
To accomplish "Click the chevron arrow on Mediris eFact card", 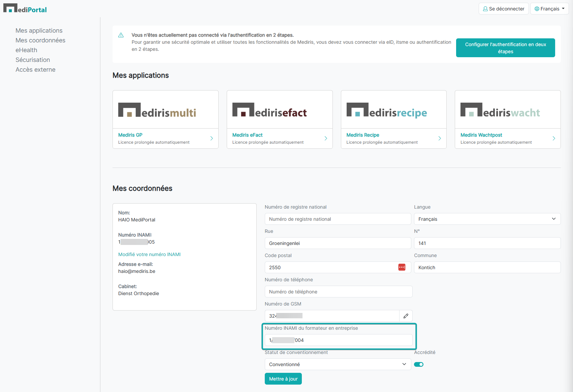I will (x=326, y=138).
